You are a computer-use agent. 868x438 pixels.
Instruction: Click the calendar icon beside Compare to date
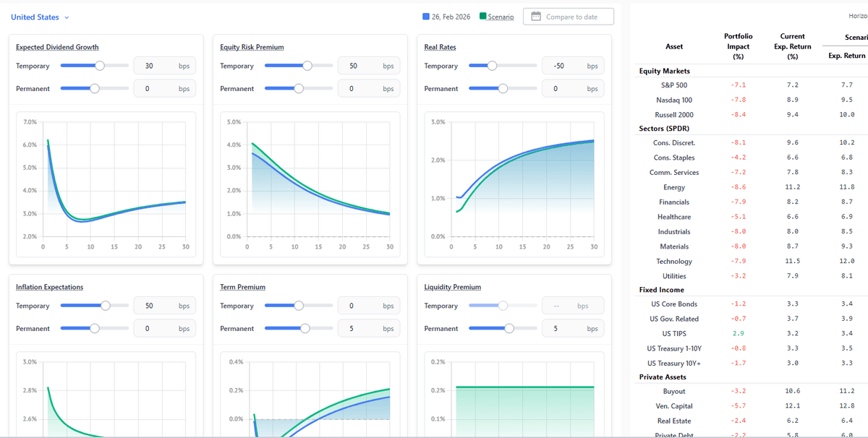[536, 17]
